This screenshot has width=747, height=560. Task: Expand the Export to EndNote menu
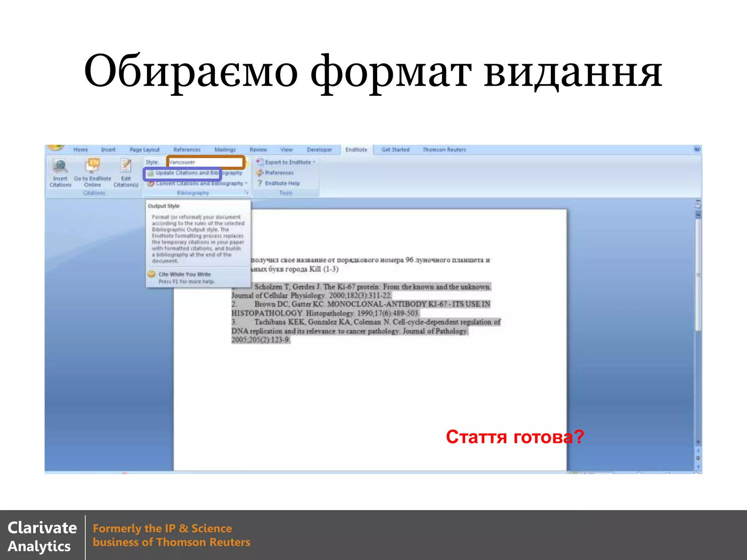click(x=286, y=162)
